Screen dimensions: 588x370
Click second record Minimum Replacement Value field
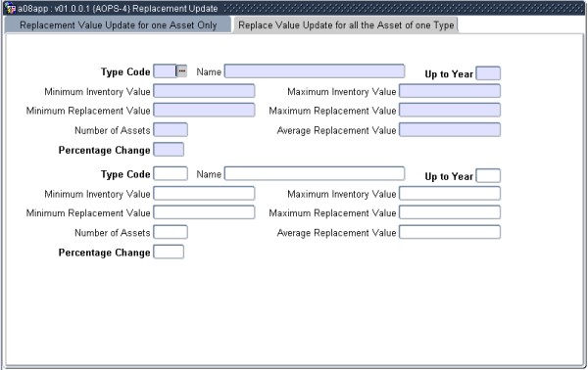tap(205, 212)
